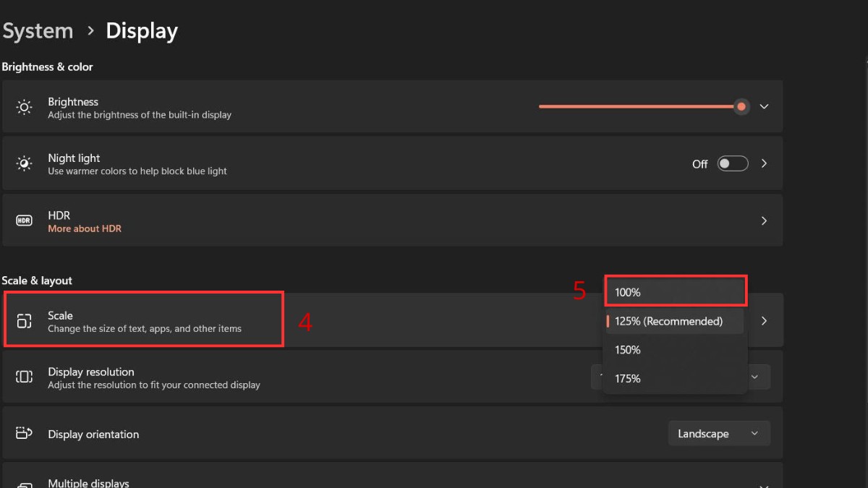The image size is (868, 488).
Task: Open Night light settings arrow
Action: 764,163
